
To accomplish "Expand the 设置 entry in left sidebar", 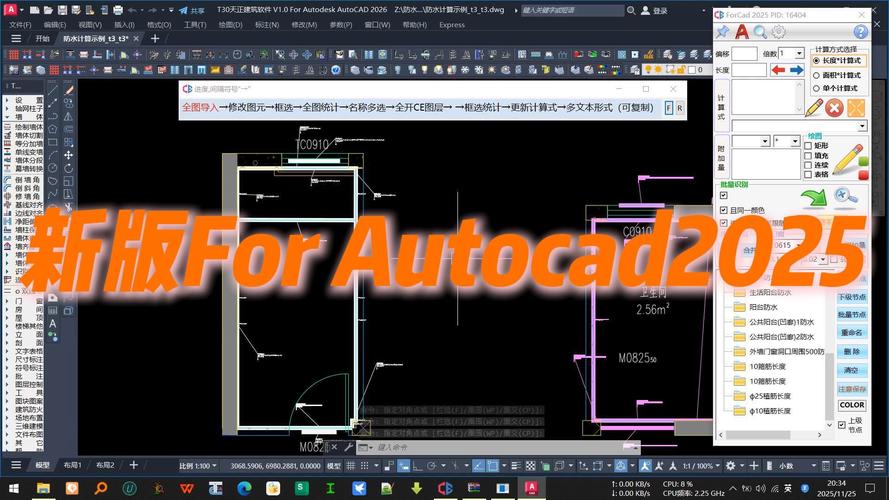I will click(7, 100).
